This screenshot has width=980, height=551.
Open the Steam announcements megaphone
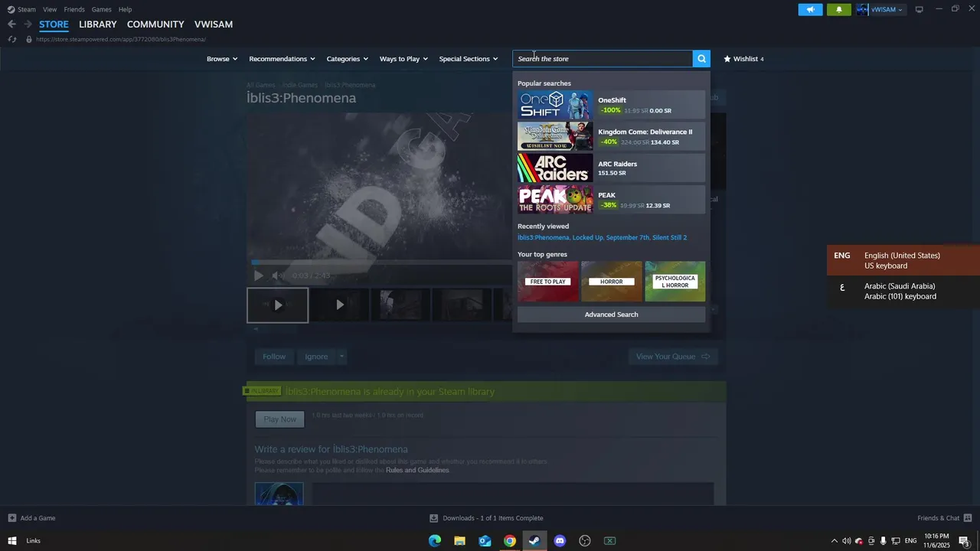(810, 9)
